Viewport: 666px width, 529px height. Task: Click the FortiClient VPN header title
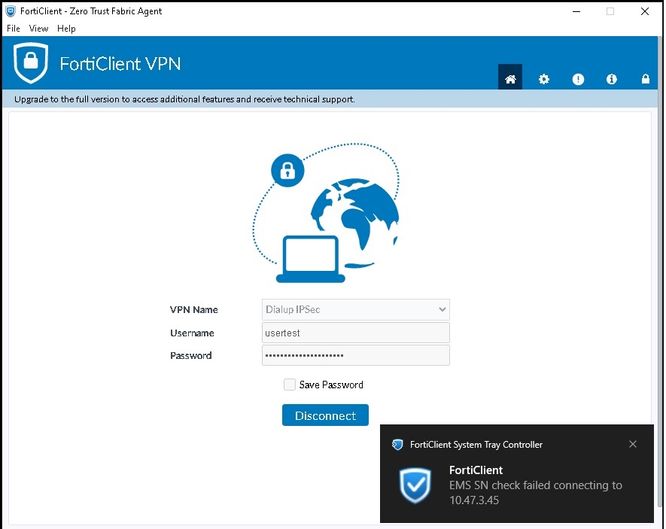tap(120, 64)
